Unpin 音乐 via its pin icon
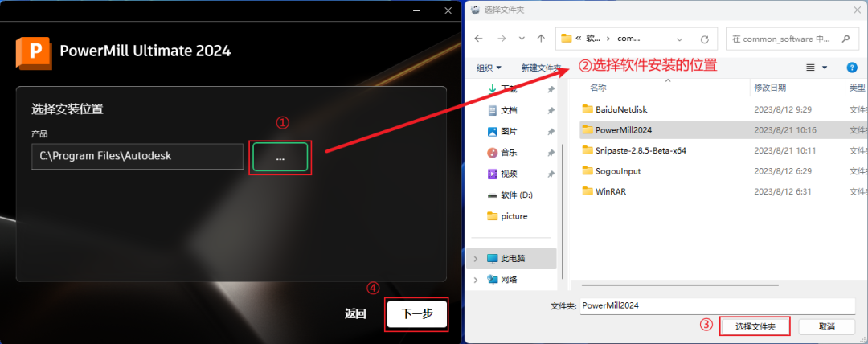Image resolution: width=868 pixels, height=344 pixels. 551,153
